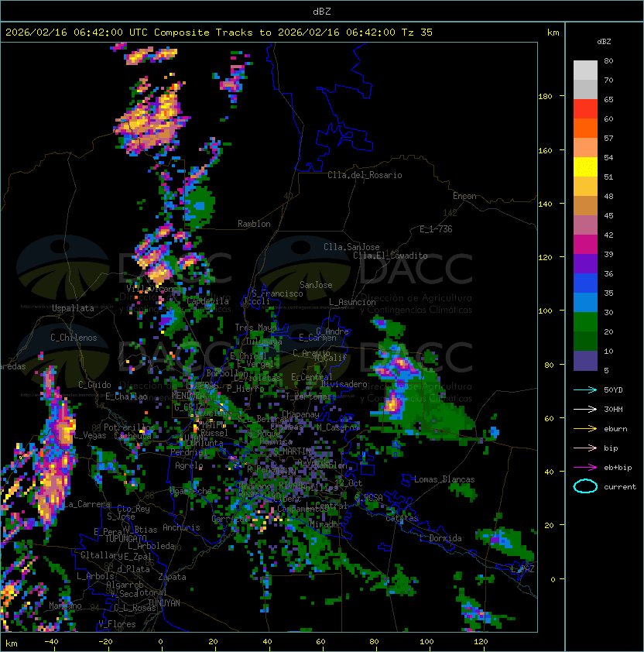Click the 'C_Guido' place label
The height and width of the screenshot is (652, 644).
(x=94, y=385)
